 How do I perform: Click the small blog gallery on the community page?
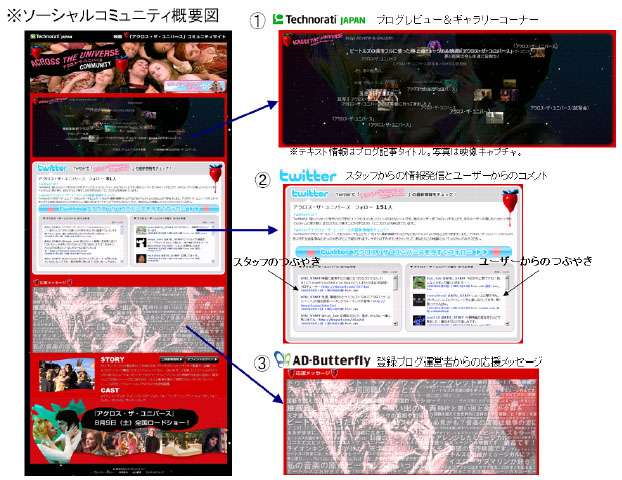tap(128, 126)
